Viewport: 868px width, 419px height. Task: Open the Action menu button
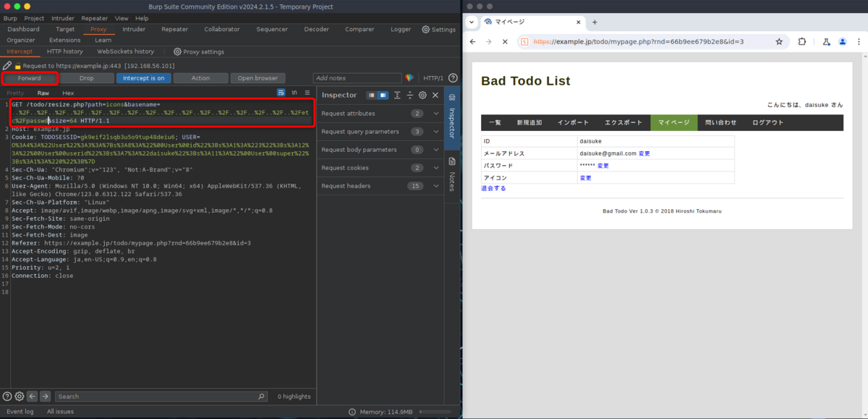coord(200,77)
